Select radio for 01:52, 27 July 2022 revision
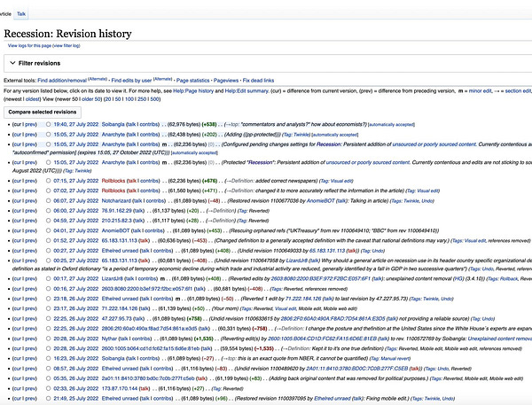Viewport: 532px width, 405px height. (x=48, y=240)
